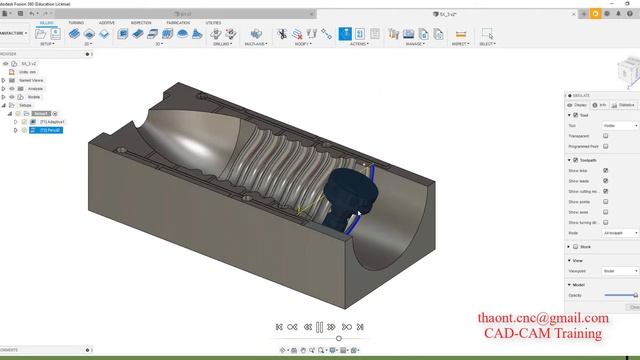
Task: Open the DRILLING dropdown menu
Action: pos(222,44)
